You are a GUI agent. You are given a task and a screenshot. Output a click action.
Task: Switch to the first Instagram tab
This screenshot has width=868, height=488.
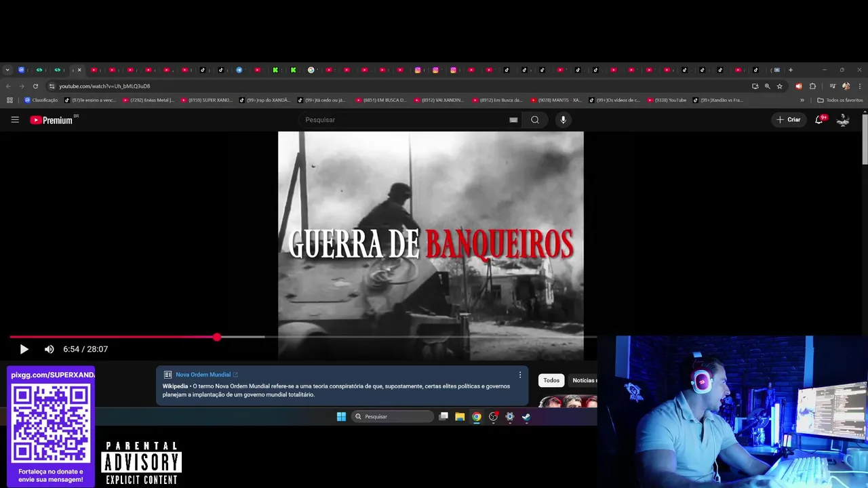tap(418, 70)
